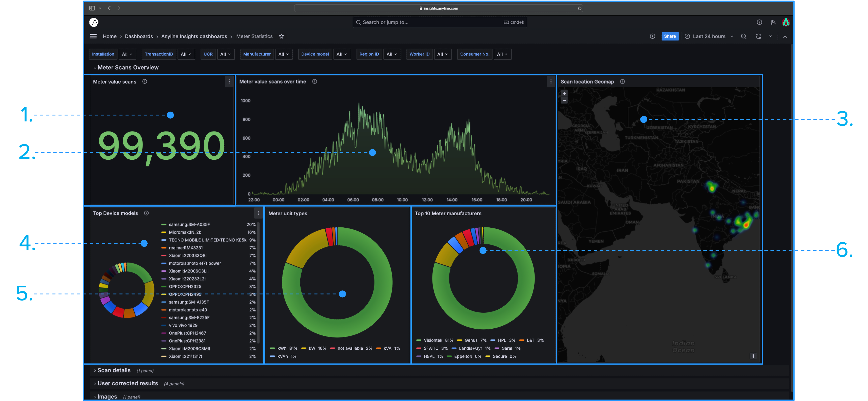The height and width of the screenshot is (401, 868).
Task: Zoom in on the geomap
Action: click(x=564, y=94)
